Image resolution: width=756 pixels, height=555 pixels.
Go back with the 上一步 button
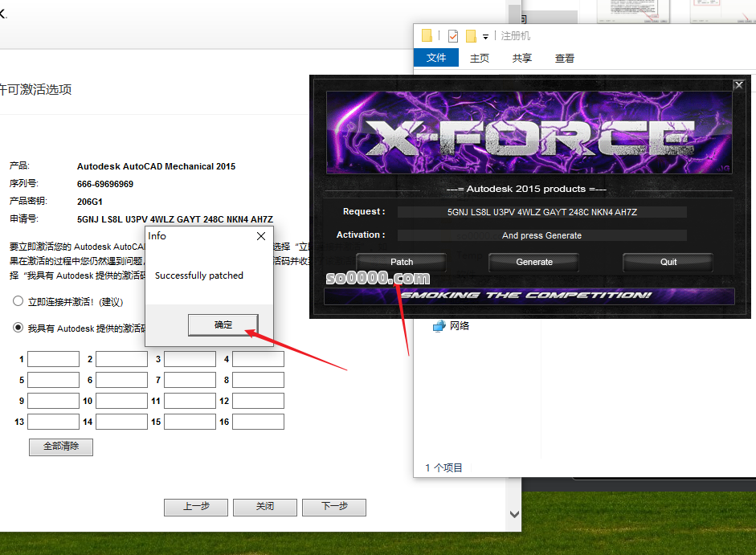click(x=196, y=507)
